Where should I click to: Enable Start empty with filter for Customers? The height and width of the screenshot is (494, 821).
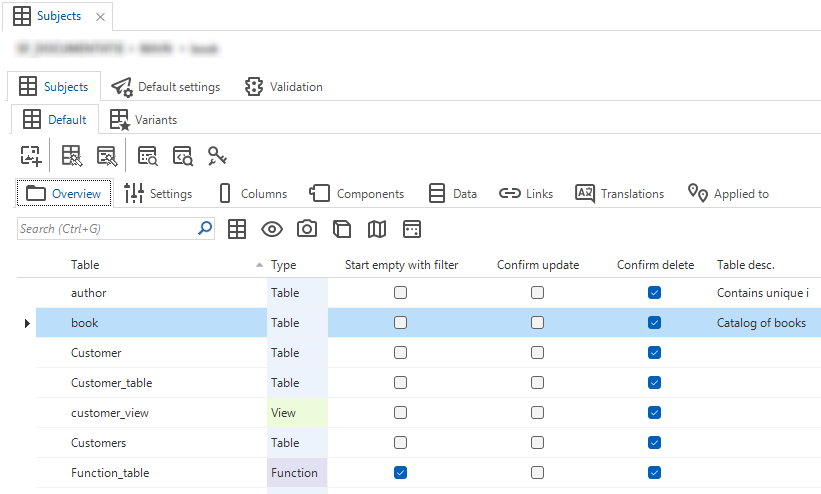tap(401, 443)
